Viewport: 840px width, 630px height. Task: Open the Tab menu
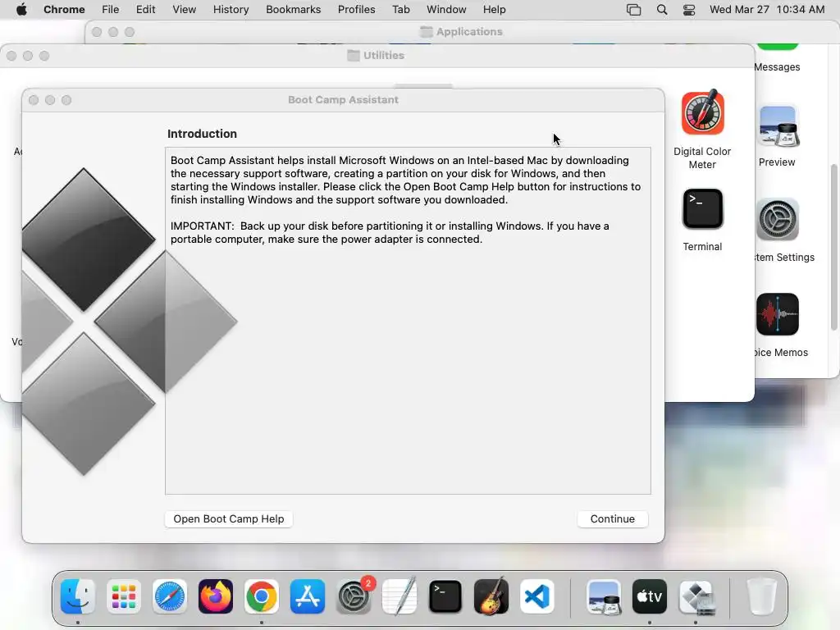[x=400, y=10]
